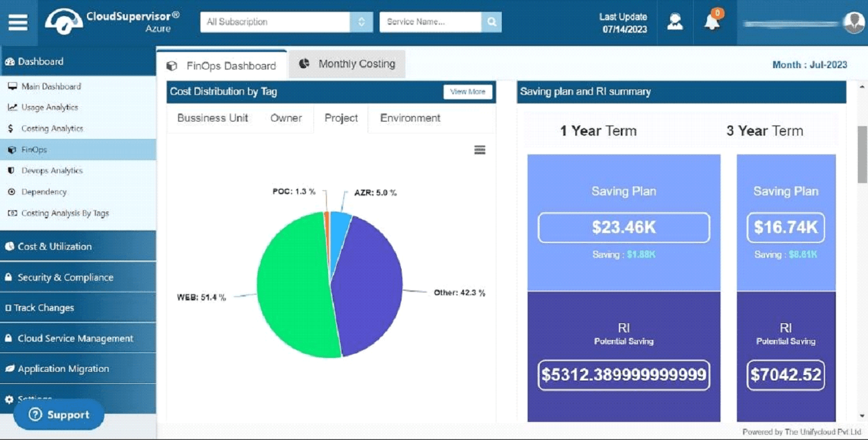
Task: Click the Usage Analytics chart icon
Action: coord(12,107)
